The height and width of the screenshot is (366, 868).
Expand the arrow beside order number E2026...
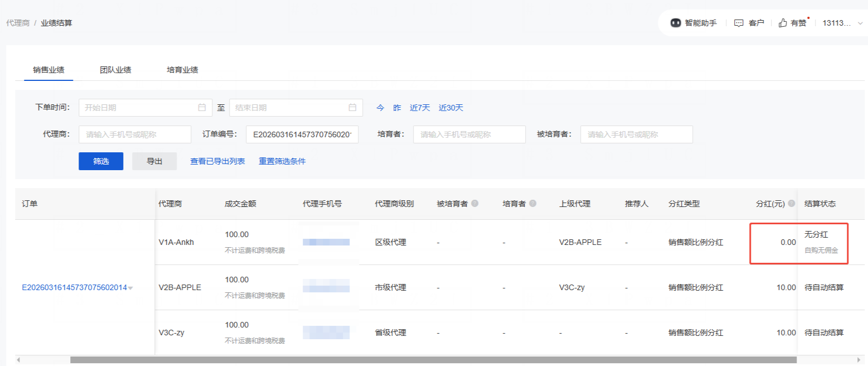[130, 288]
